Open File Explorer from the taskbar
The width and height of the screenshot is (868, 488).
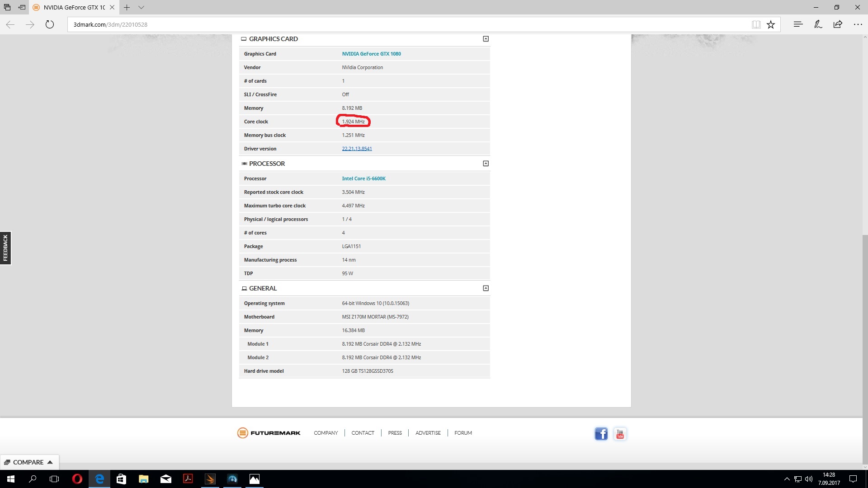click(x=143, y=479)
